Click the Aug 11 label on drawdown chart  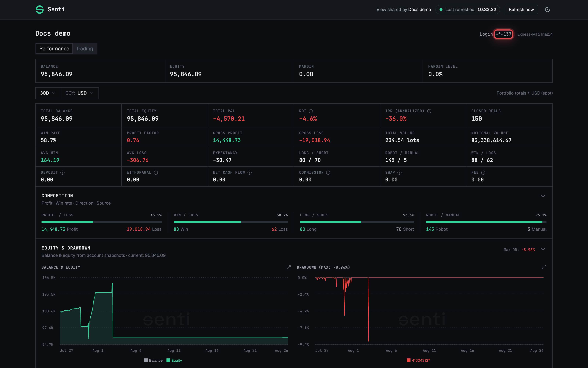429,351
